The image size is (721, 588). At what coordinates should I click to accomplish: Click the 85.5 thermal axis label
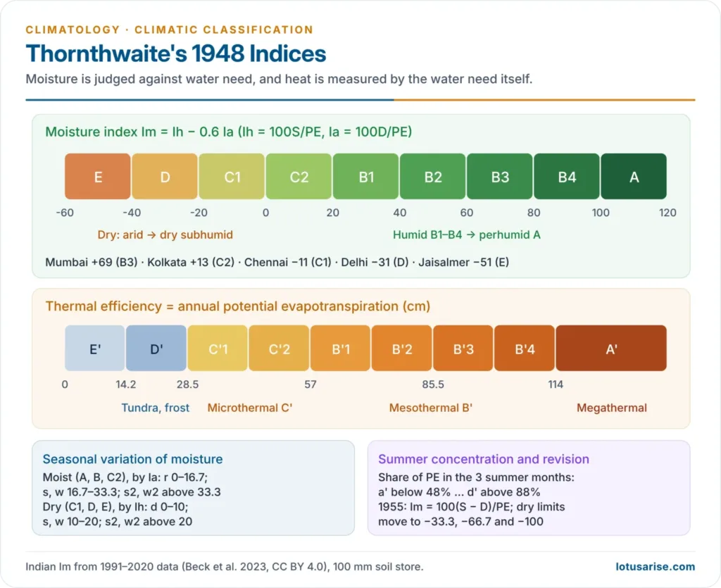pos(433,384)
